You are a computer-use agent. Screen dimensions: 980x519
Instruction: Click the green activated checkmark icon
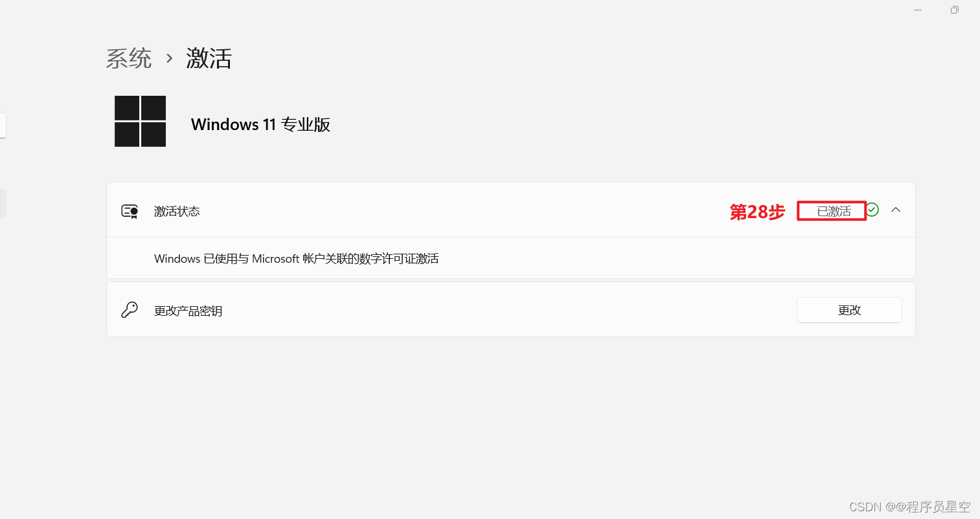[872, 210]
